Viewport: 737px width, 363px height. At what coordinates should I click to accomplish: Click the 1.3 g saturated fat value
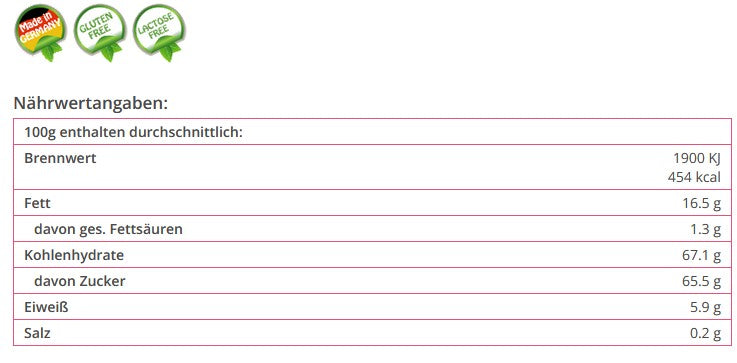point(706,229)
